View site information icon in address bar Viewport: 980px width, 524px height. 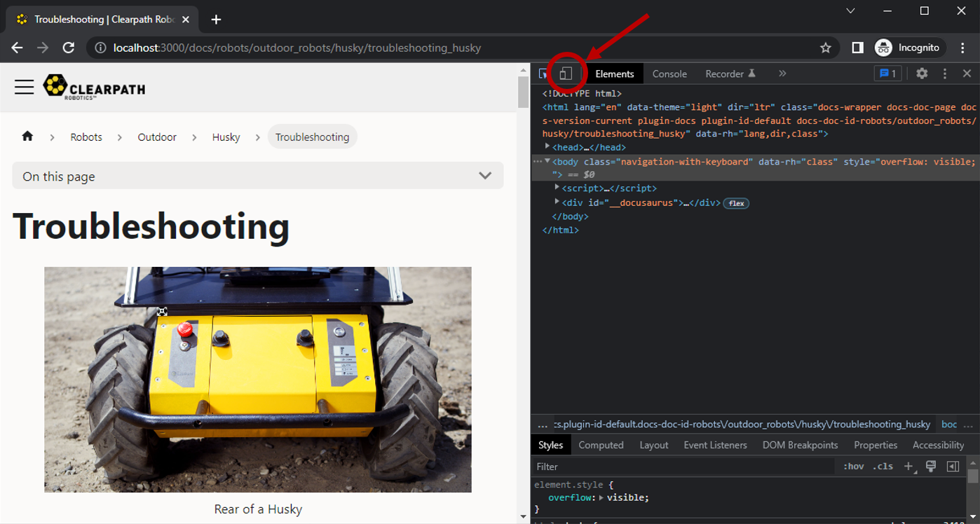pyautogui.click(x=100, y=48)
